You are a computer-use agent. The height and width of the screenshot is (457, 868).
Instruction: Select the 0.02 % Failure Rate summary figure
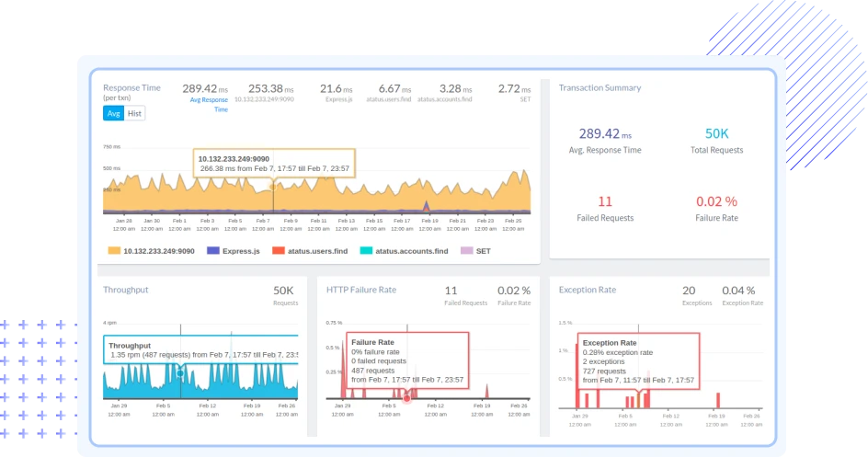click(x=716, y=201)
